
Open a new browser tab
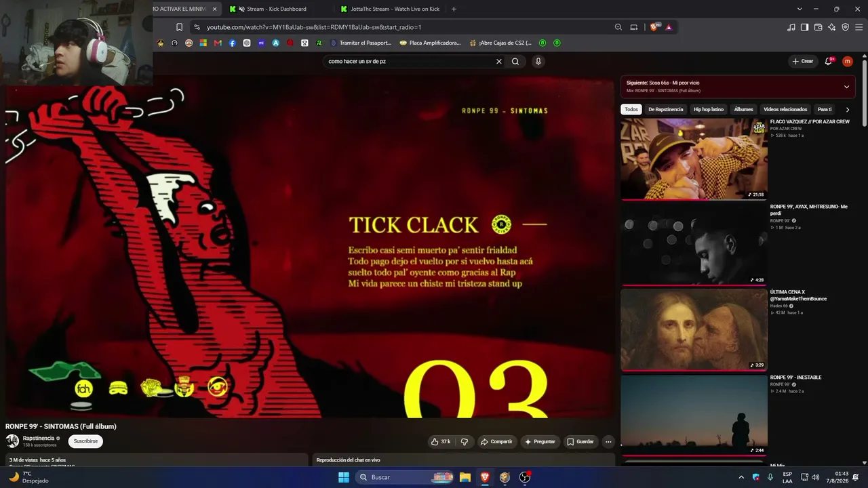click(454, 9)
